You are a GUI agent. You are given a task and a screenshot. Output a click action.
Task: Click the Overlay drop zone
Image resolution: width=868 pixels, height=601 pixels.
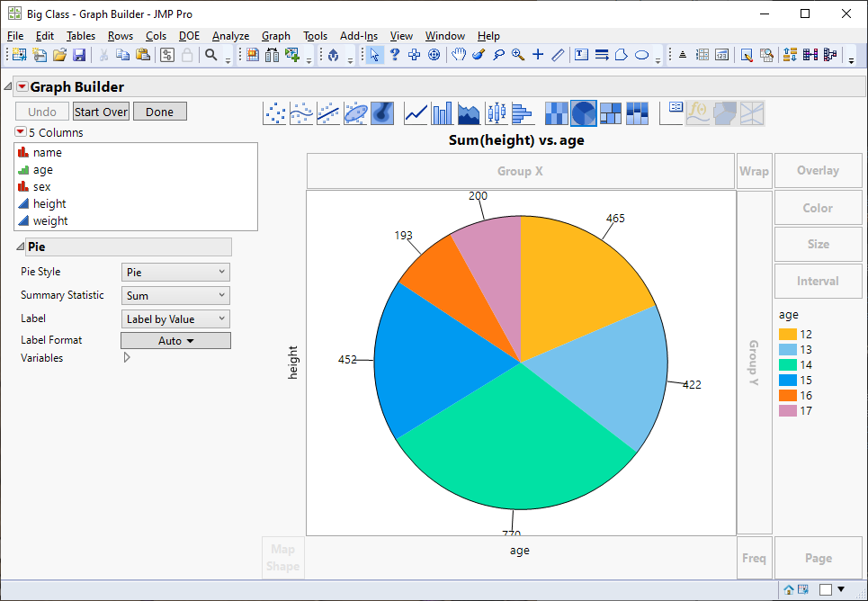[818, 170]
